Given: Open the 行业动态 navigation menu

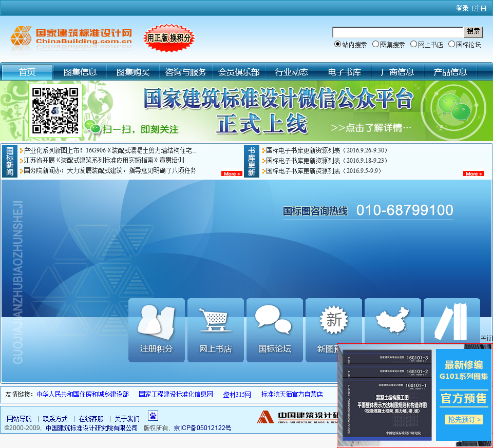Looking at the screenshot, I should [292, 72].
